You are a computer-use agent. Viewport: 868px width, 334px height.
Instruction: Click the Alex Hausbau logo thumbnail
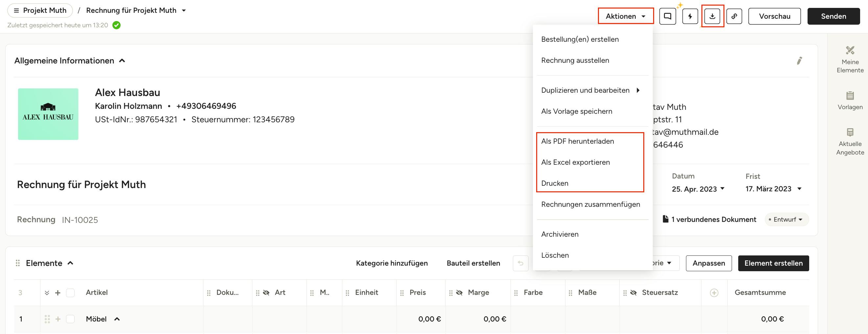48,114
